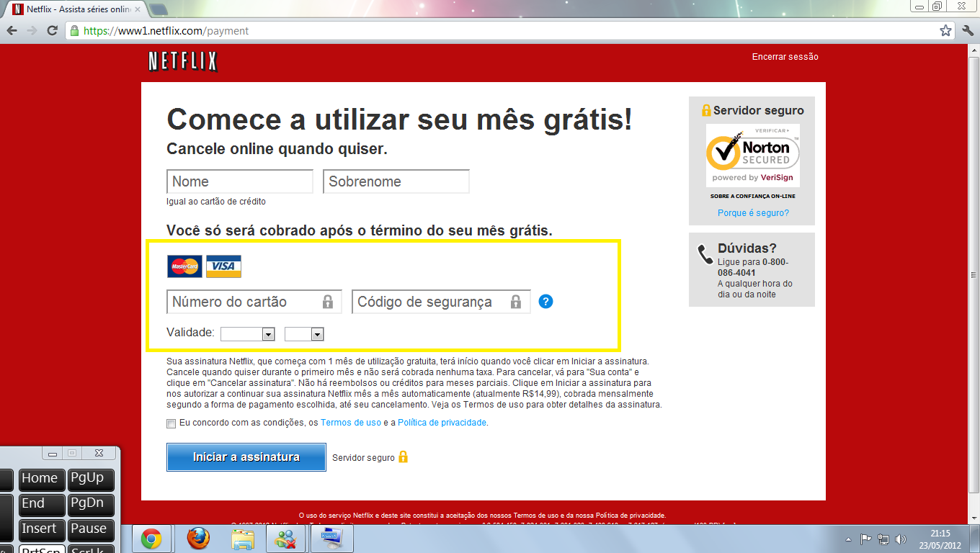Click the Dúvidas? heading text

click(x=747, y=248)
